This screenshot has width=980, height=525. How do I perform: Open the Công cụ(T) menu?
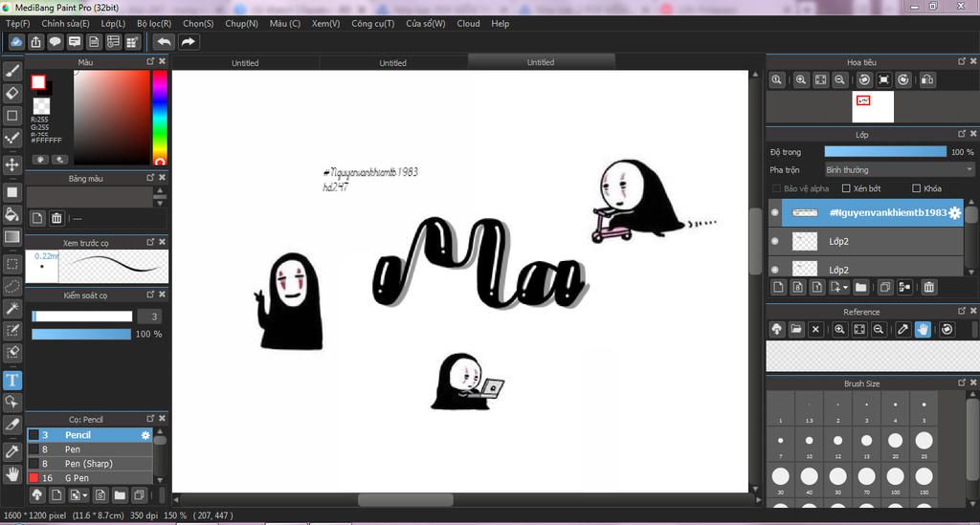pyautogui.click(x=372, y=23)
